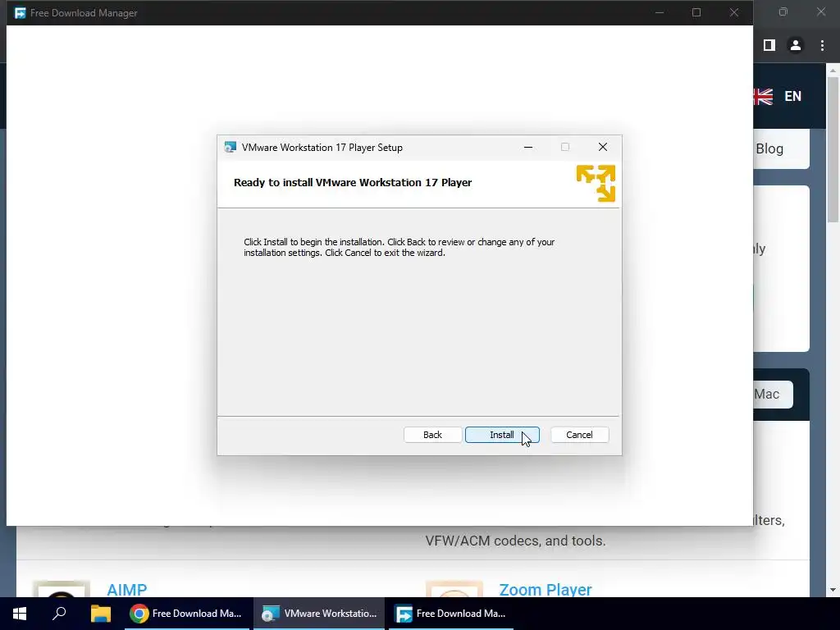Go Back in the VMware setup wizard

(x=432, y=435)
